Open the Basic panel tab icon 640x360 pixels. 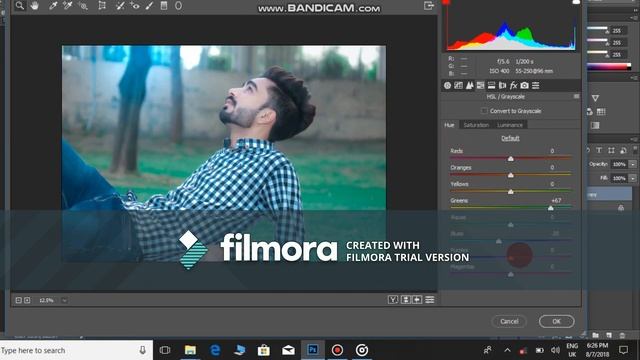tap(447, 85)
